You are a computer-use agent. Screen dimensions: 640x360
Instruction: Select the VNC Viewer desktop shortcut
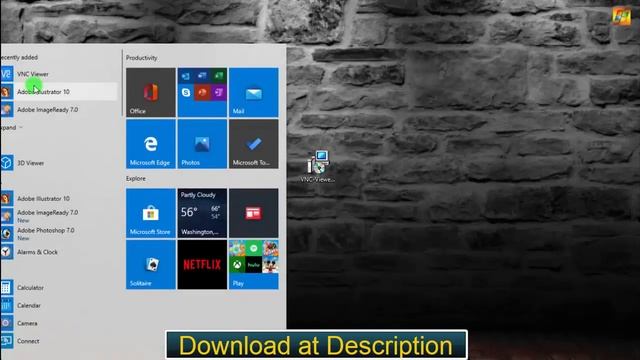coord(318,166)
